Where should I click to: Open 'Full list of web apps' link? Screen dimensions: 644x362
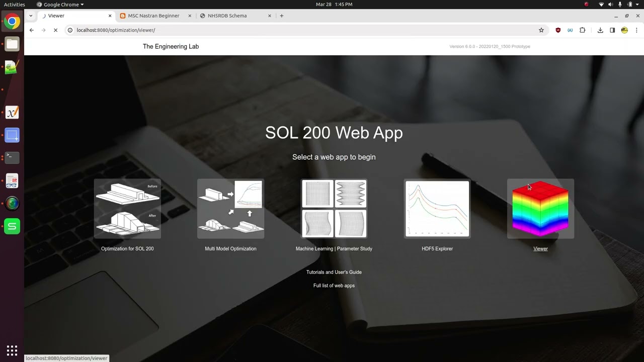[334, 286]
